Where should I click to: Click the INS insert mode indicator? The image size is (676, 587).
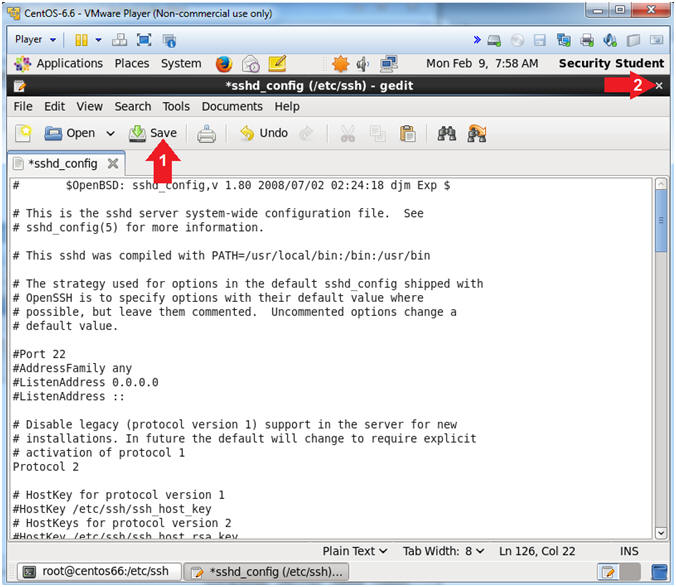pos(629,551)
